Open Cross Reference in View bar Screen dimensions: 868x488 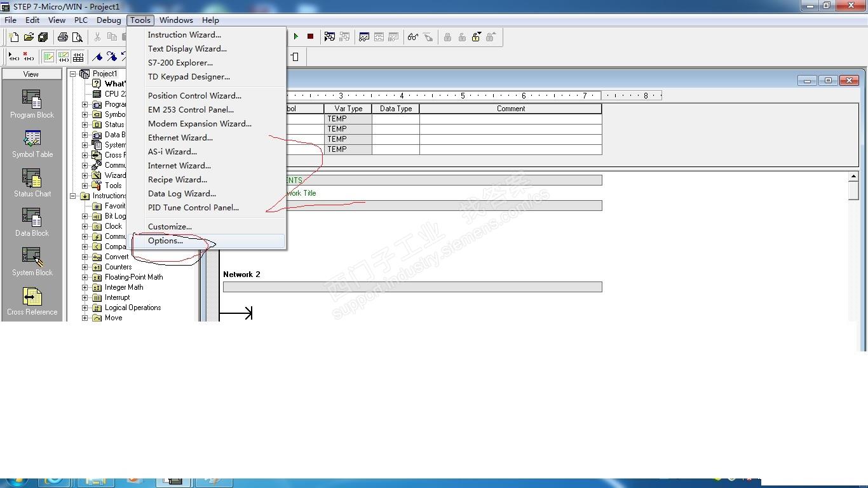(x=32, y=301)
